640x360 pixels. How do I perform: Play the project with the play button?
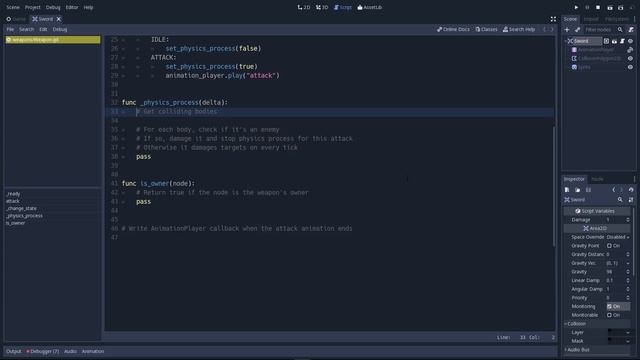[x=576, y=7]
